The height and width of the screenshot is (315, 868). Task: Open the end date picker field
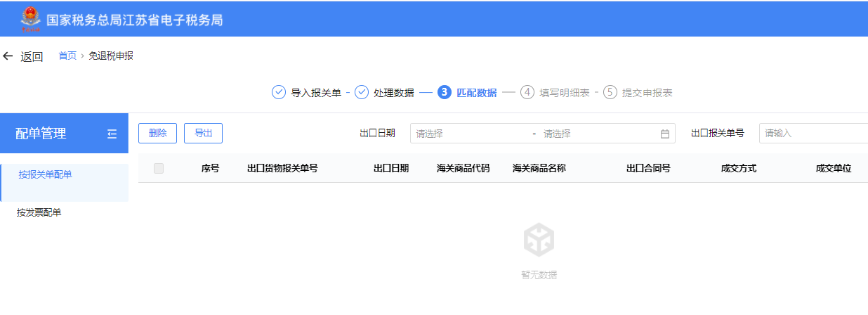pyautogui.click(x=597, y=134)
